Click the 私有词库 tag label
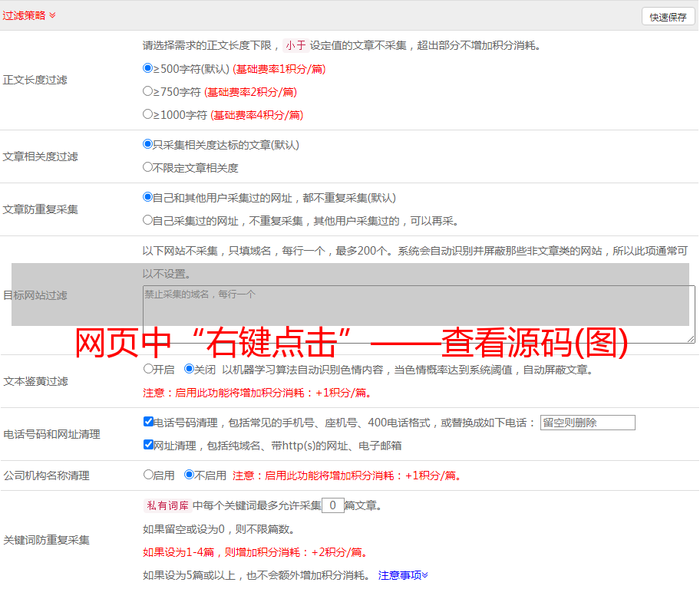The image size is (700, 589). pyautogui.click(x=166, y=505)
